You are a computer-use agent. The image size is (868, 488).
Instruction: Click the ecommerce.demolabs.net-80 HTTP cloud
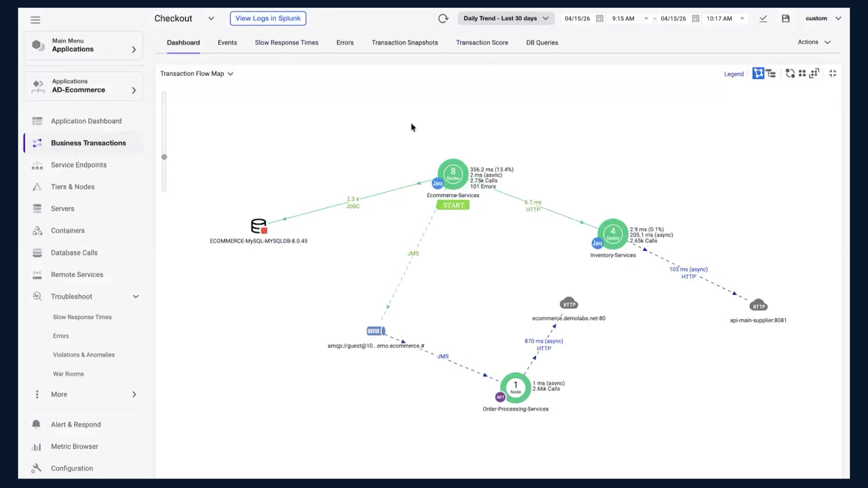[569, 303]
